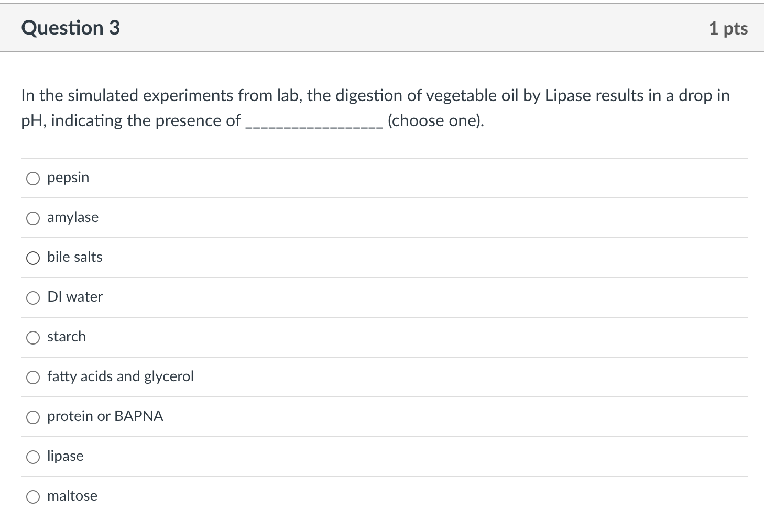Select the protein or BAPNA option
Screen dimensions: 764x532
click(x=32, y=417)
